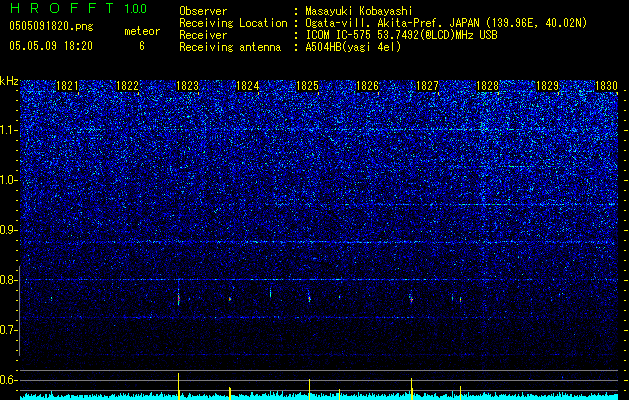Click the meteor echo below 1825
The height and width of the screenshot is (400, 629).
coord(309,298)
